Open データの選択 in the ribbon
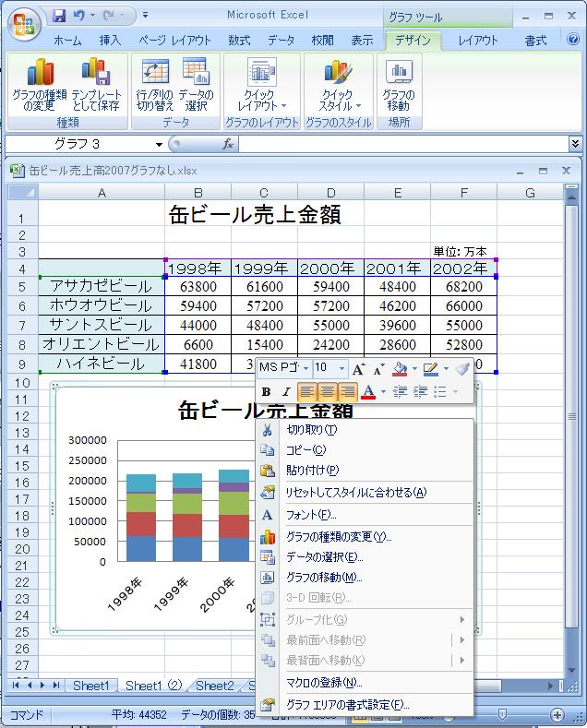 (196, 84)
